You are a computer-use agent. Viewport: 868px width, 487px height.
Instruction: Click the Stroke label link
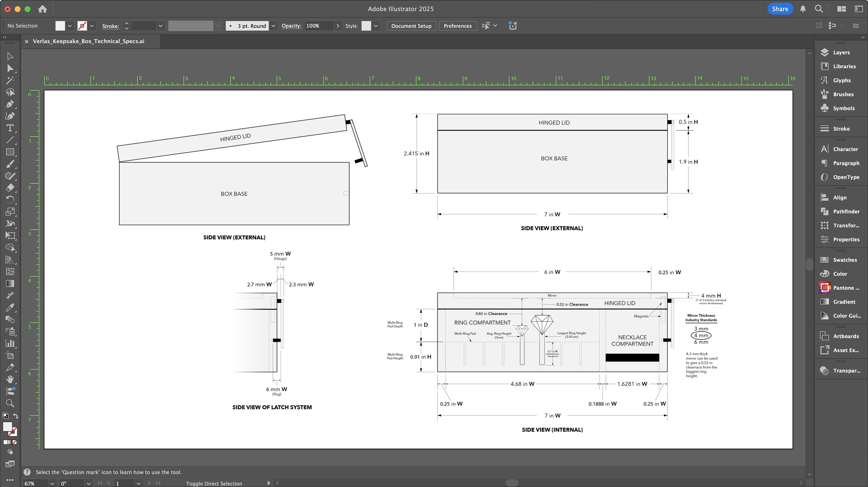[x=110, y=26]
